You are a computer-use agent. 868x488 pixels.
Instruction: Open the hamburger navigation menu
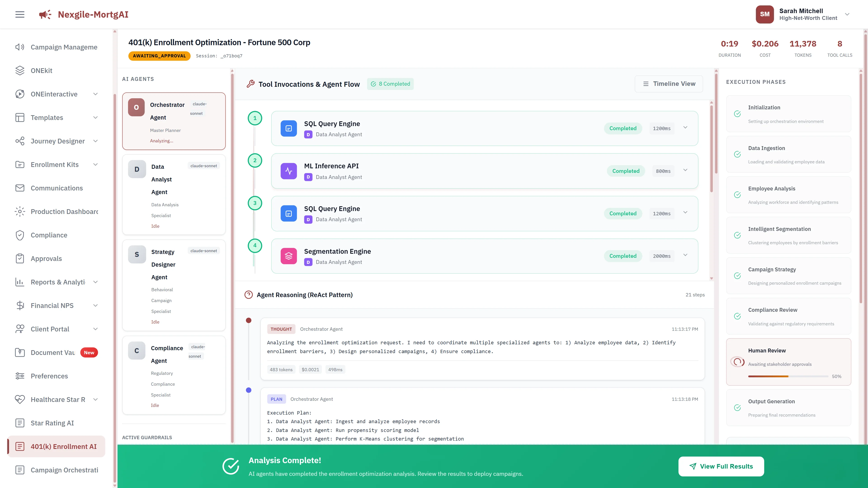pos(19,14)
